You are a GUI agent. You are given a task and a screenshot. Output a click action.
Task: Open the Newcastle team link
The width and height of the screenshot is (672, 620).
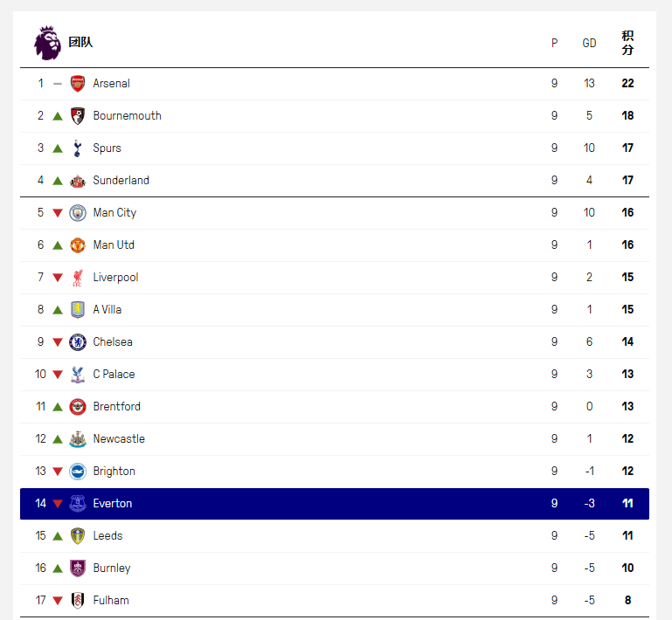point(119,439)
